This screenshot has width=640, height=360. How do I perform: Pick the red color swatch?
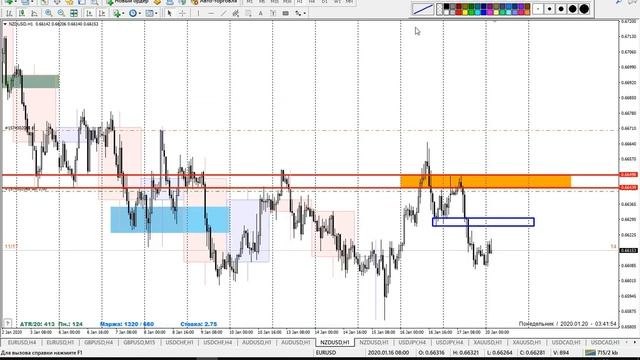coord(459,12)
